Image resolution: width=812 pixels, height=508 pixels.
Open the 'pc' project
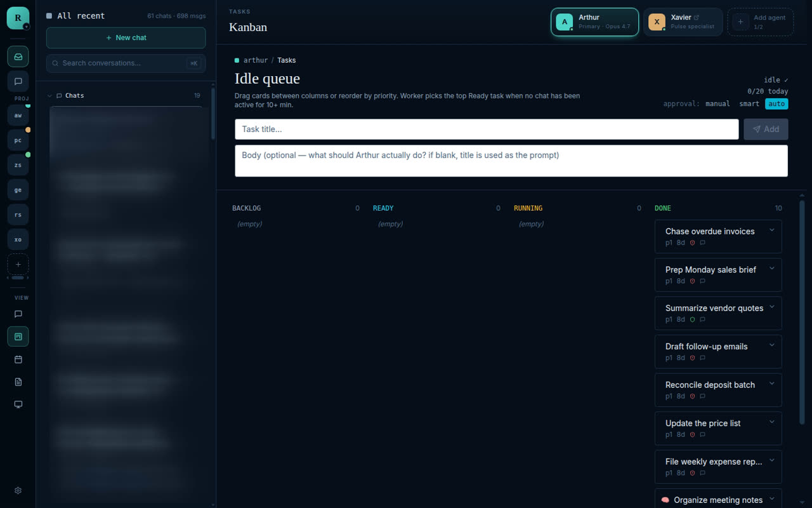18,140
